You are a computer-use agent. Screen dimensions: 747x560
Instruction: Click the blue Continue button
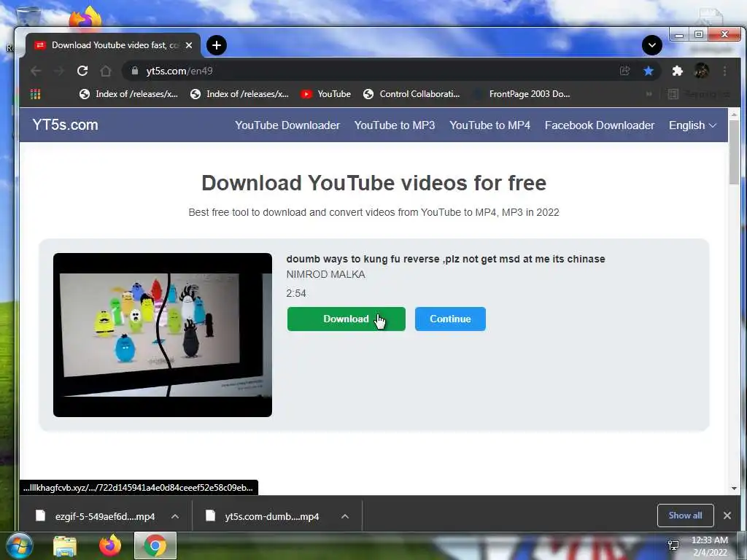pos(450,319)
